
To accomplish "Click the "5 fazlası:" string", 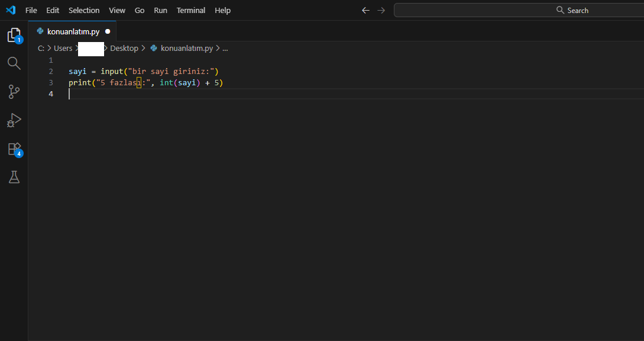I will click(x=123, y=83).
